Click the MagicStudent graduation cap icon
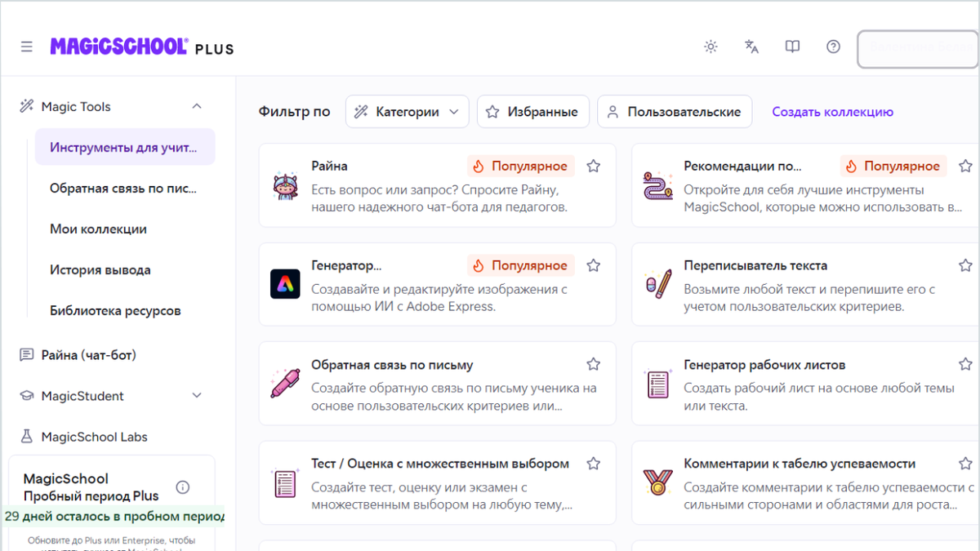 pyautogui.click(x=27, y=396)
